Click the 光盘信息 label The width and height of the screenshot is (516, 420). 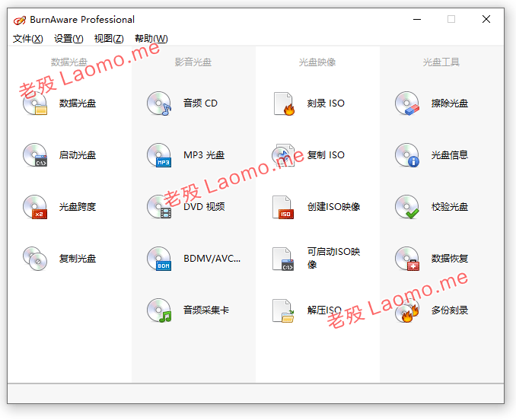click(450, 155)
